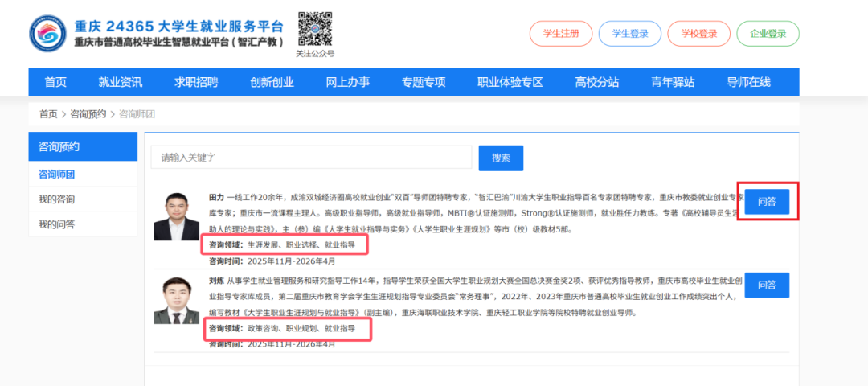Click the keyword search input field

tap(311, 158)
